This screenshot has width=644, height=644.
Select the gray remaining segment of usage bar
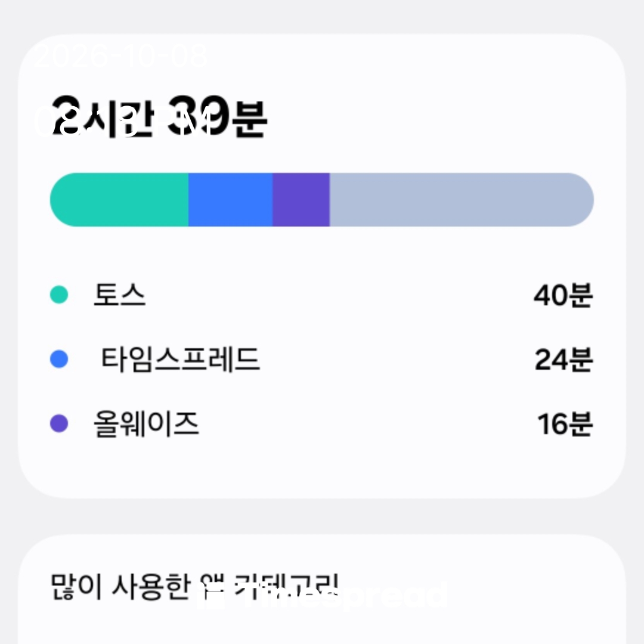(462, 200)
